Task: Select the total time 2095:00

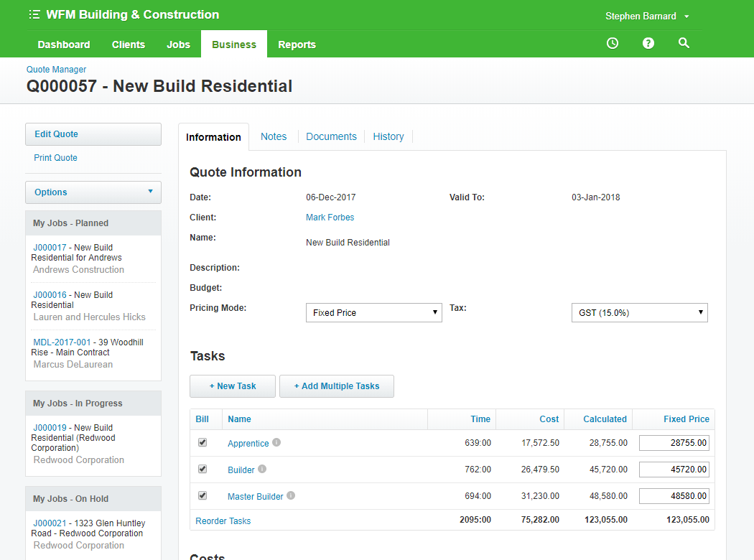Action: (x=475, y=520)
